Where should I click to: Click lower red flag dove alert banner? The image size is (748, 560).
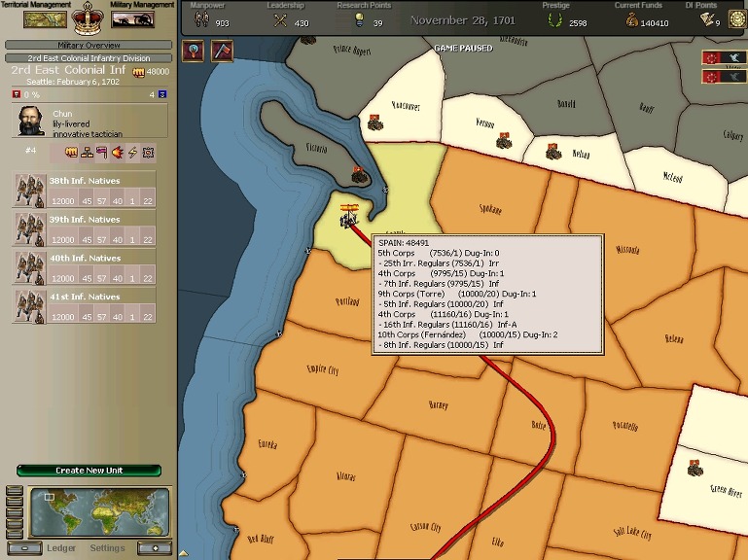724,77
